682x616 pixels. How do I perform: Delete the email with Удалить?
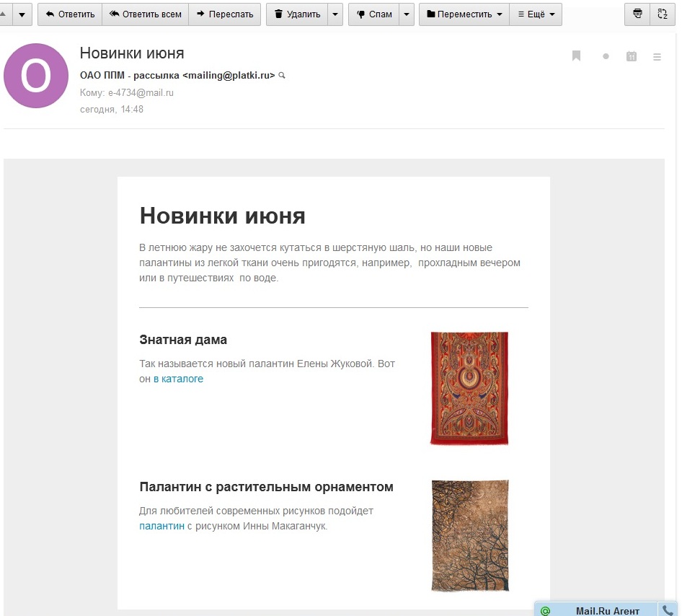[x=296, y=14]
